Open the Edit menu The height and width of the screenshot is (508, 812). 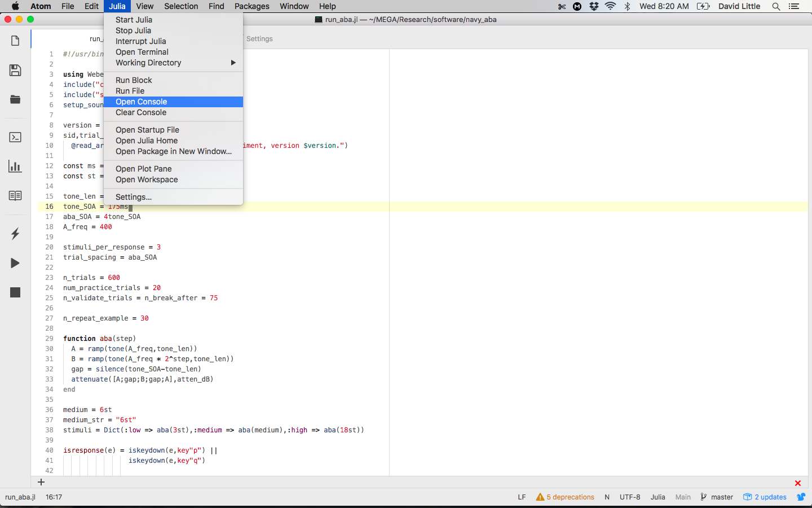(91, 6)
